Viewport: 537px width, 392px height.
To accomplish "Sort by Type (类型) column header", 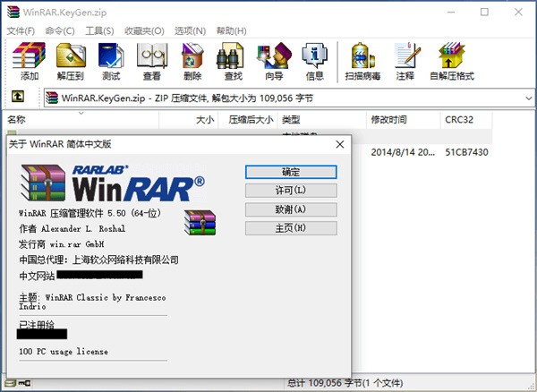I will click(x=322, y=120).
